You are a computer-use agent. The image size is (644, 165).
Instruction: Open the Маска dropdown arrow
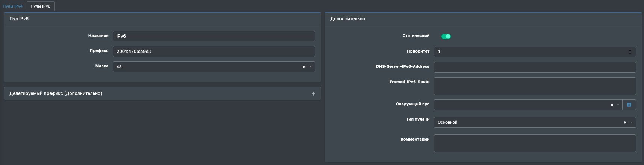311,67
